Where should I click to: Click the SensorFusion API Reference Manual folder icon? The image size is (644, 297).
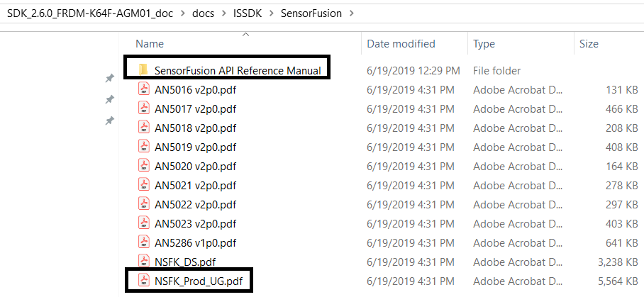(x=143, y=69)
